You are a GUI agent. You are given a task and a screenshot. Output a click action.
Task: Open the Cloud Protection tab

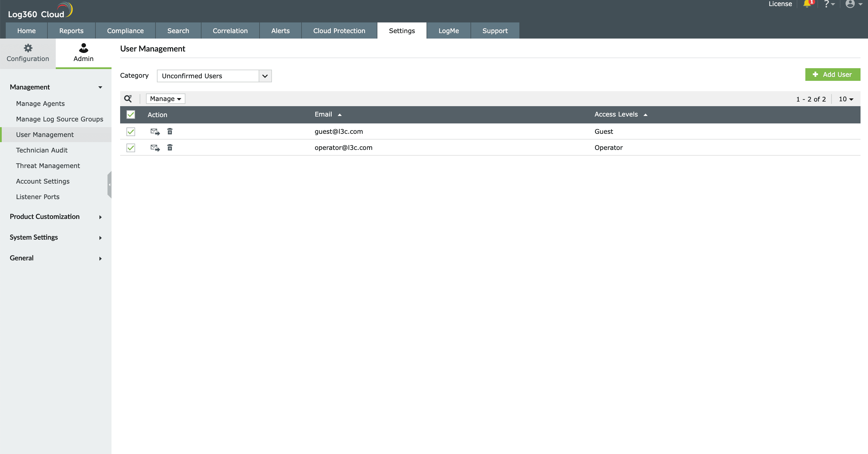click(339, 31)
